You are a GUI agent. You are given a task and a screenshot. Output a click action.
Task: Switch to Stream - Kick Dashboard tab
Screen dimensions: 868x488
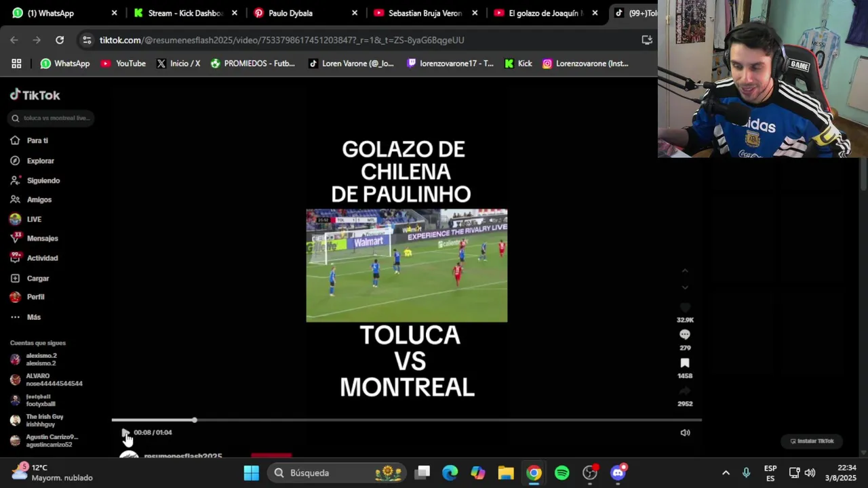185,13
